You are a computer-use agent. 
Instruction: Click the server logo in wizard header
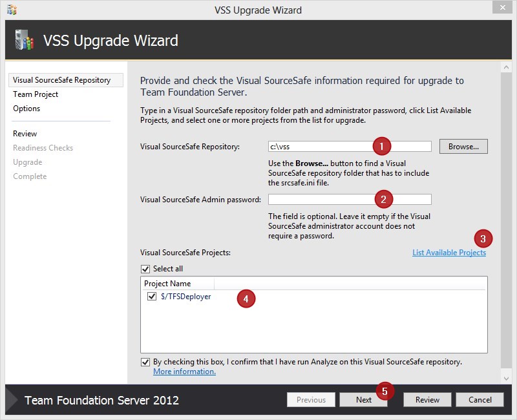(x=25, y=40)
